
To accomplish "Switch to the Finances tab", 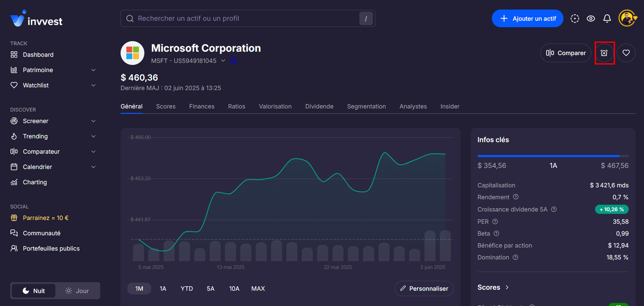I will 202,106.
